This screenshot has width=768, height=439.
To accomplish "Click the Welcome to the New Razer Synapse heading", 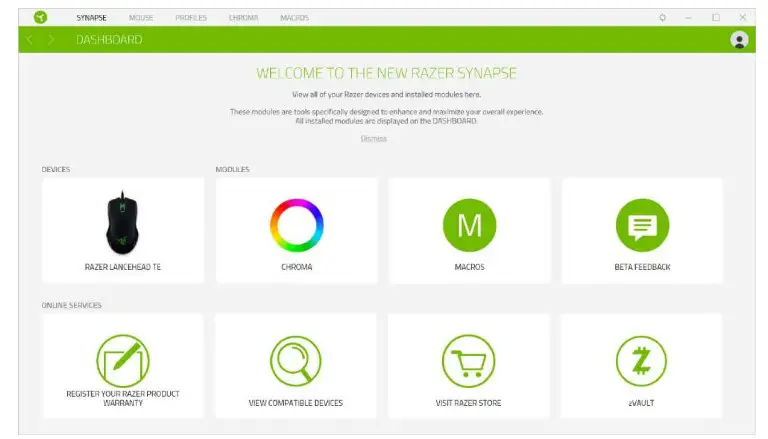I will 386,73.
